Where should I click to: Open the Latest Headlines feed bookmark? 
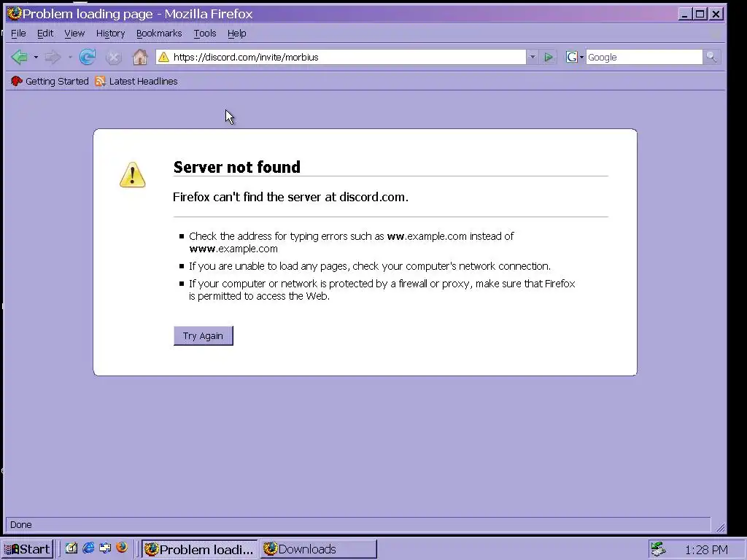pyautogui.click(x=136, y=82)
